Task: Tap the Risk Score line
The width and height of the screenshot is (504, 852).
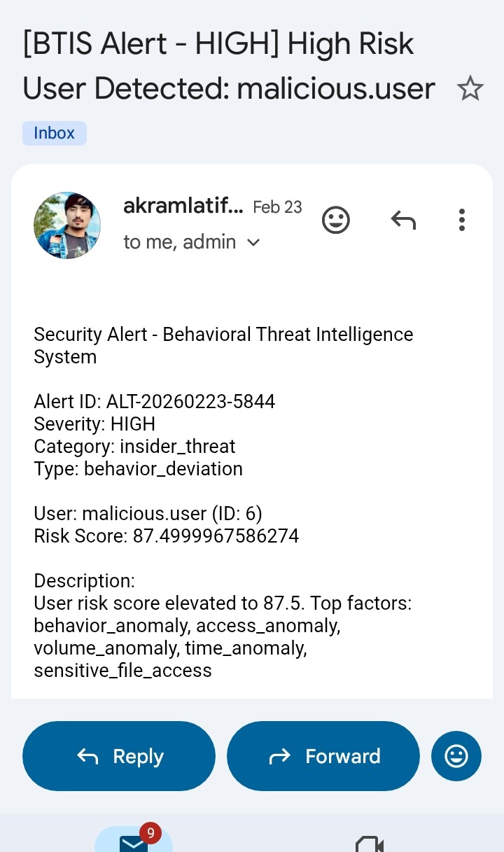Action: (x=167, y=536)
